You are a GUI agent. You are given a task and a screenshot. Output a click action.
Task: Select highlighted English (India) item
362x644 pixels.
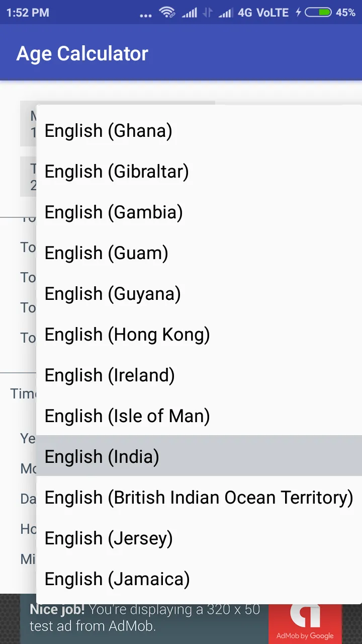pyautogui.click(x=199, y=456)
